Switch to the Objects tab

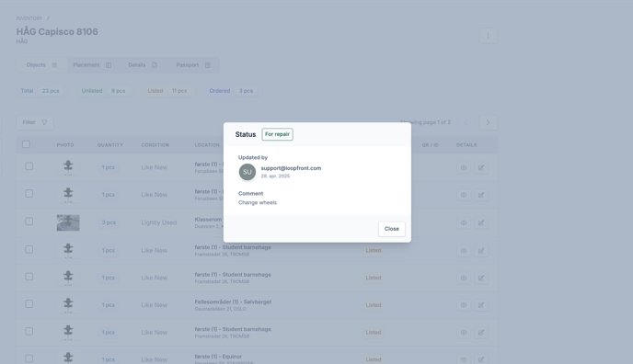click(x=41, y=65)
